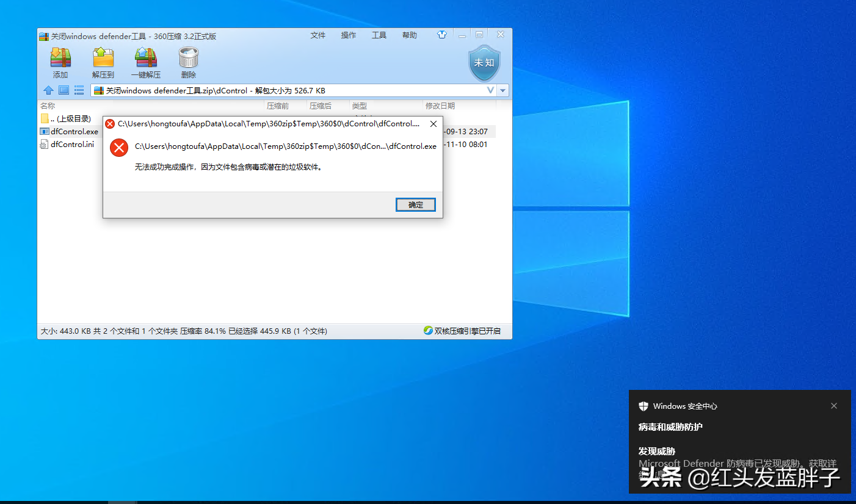856x504 pixels.
Task: Click the 一键解压 one-click extract icon
Action: point(146,62)
